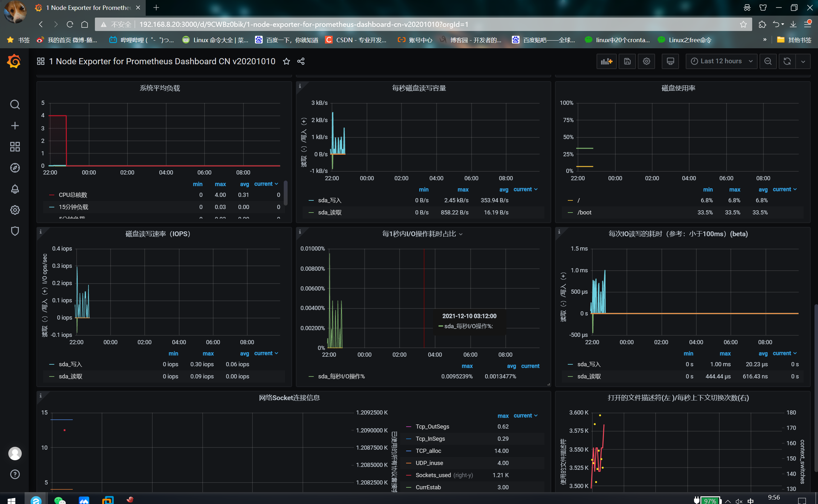Open 磁盘使用率 panel title
This screenshot has height=504, width=818.
click(678, 88)
